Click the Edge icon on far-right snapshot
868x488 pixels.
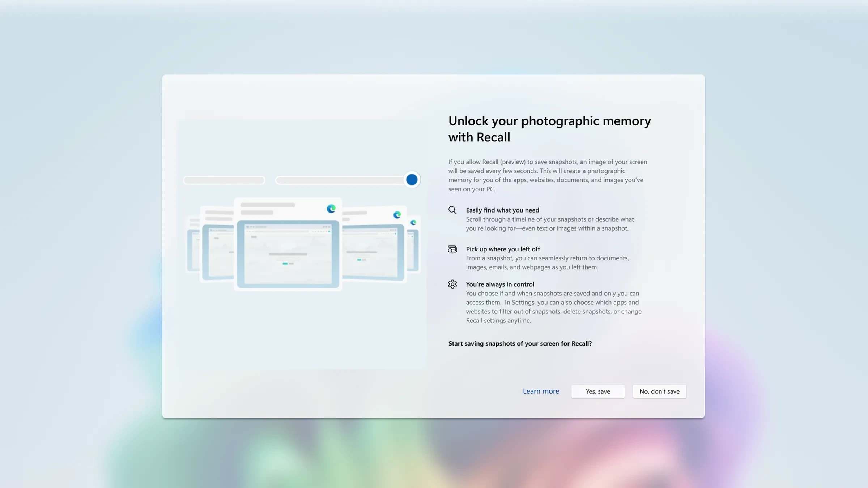coord(413,222)
